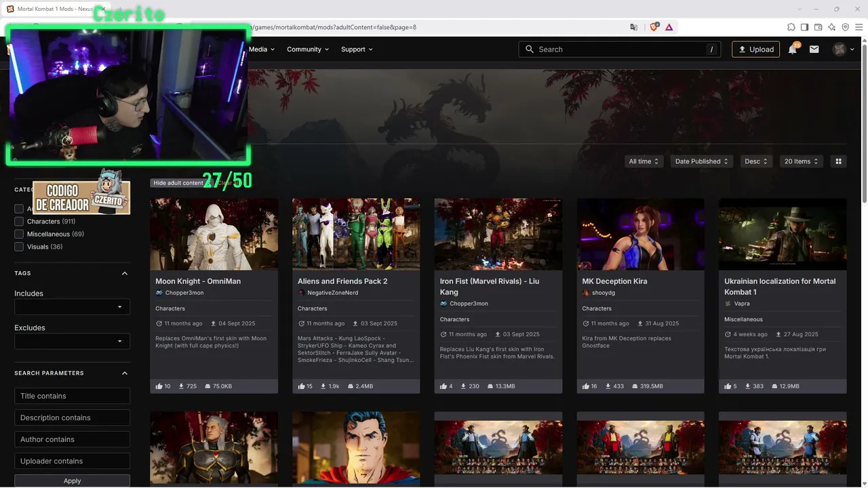The height and width of the screenshot is (488, 868).
Task: Click the Brave Shields lion icon
Action: pos(654,27)
